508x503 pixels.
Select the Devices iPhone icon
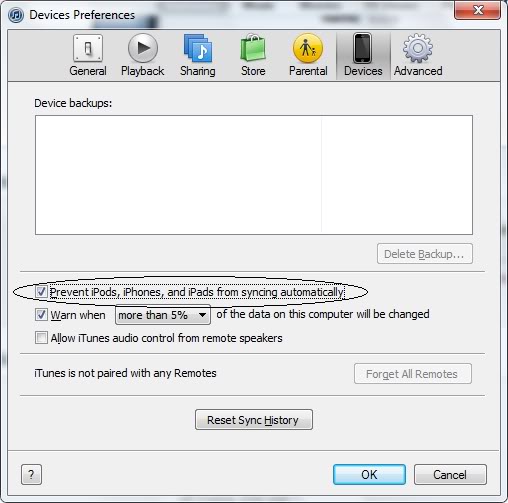point(362,48)
